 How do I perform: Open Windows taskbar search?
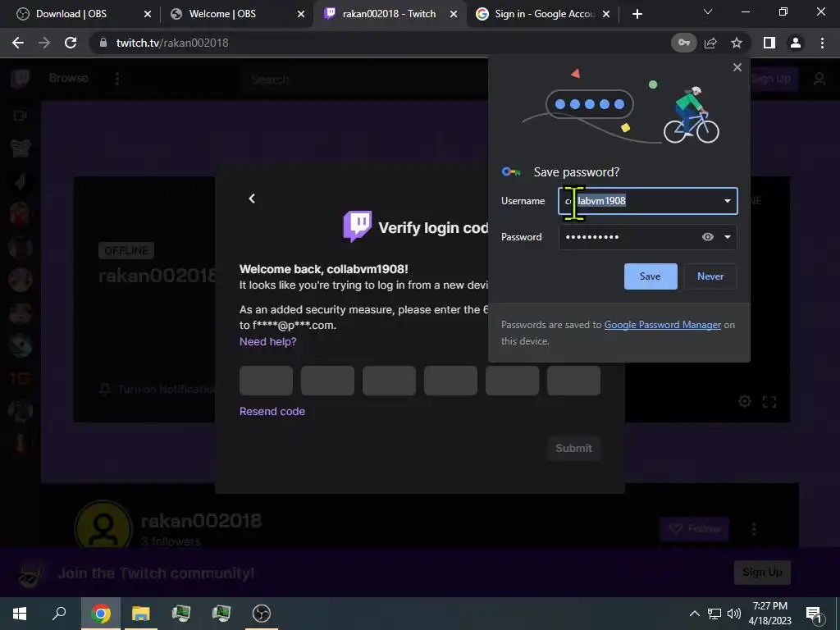coord(59,614)
